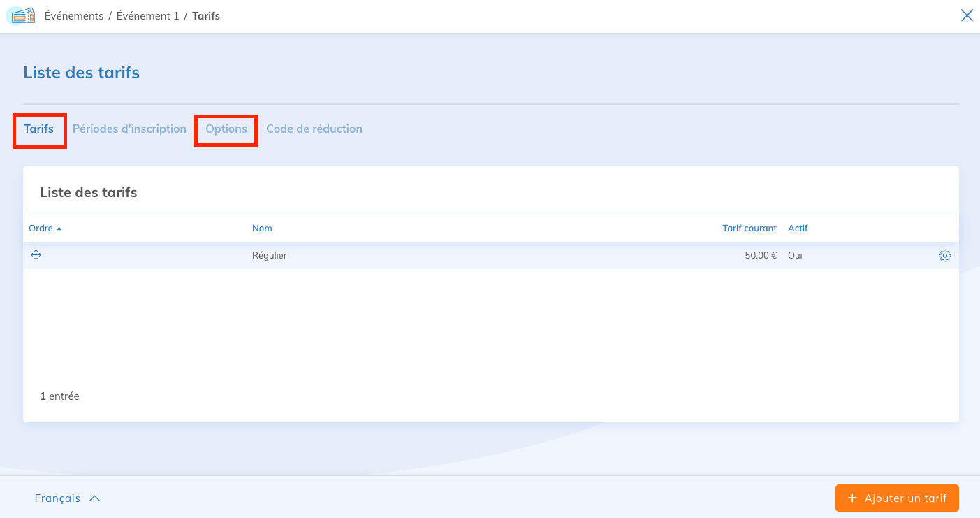The image size is (980, 518).
Task: Click the 50.00 € price cell
Action: click(x=761, y=256)
